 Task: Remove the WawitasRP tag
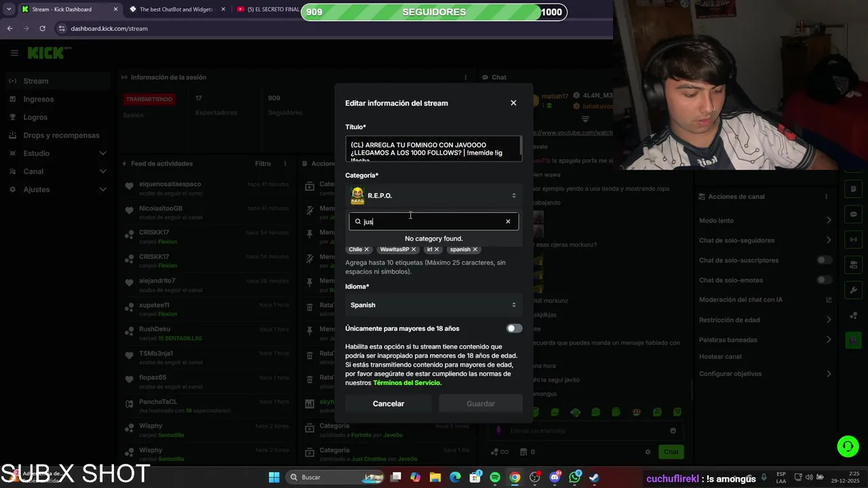tap(414, 249)
